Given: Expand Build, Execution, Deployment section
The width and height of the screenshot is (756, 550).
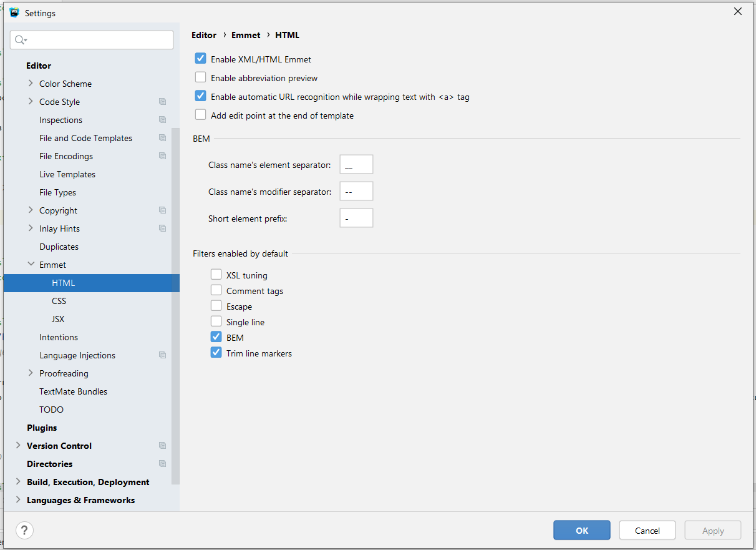Looking at the screenshot, I should (18, 481).
